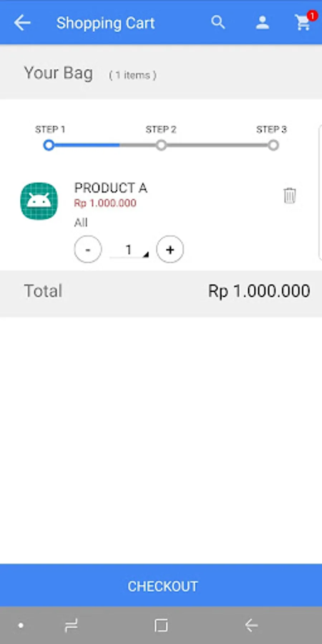Viewport: 322px width, 644px height.
Task: Increase quantity with plus button
Action: 170,249
